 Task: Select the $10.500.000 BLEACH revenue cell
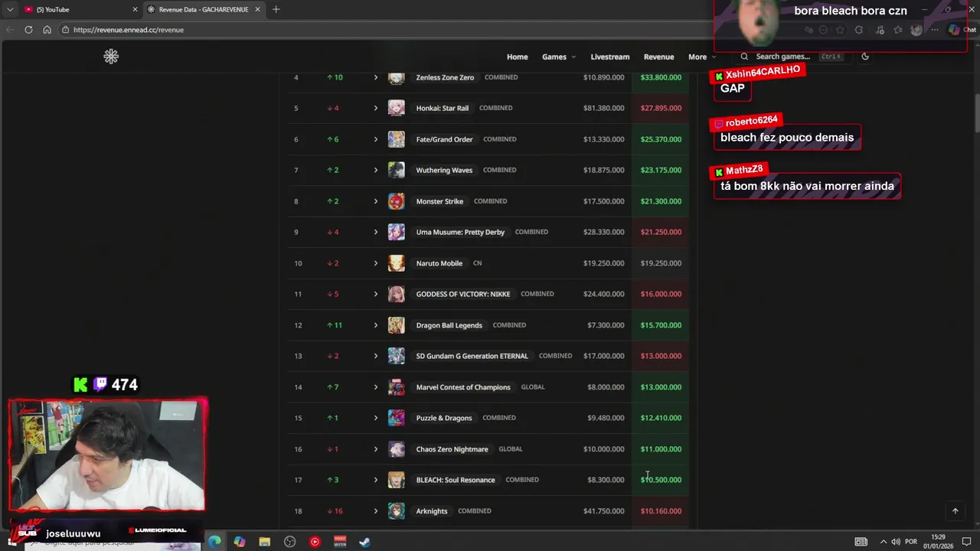pos(661,480)
